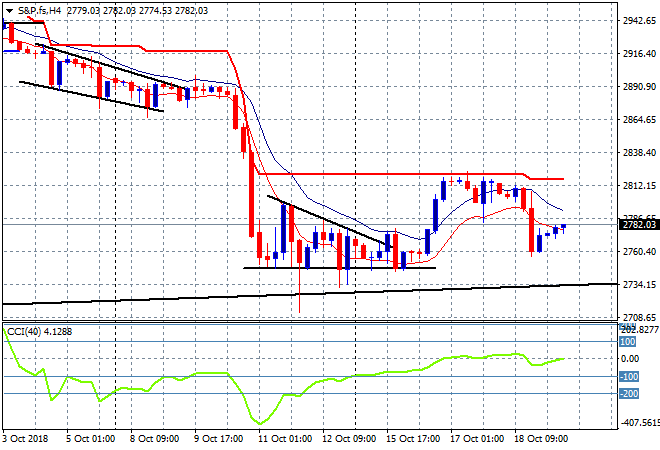660x450 pixels.
Task: Click the 17 Oct 01:00 time label
Action: coord(477,439)
